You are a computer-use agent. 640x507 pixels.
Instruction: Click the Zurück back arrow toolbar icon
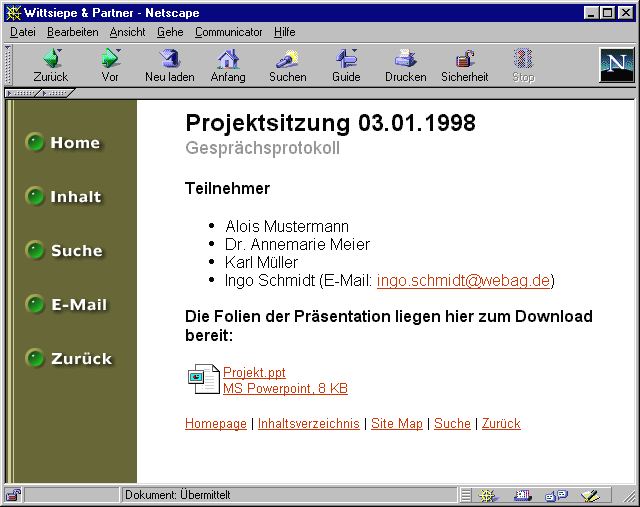50,58
